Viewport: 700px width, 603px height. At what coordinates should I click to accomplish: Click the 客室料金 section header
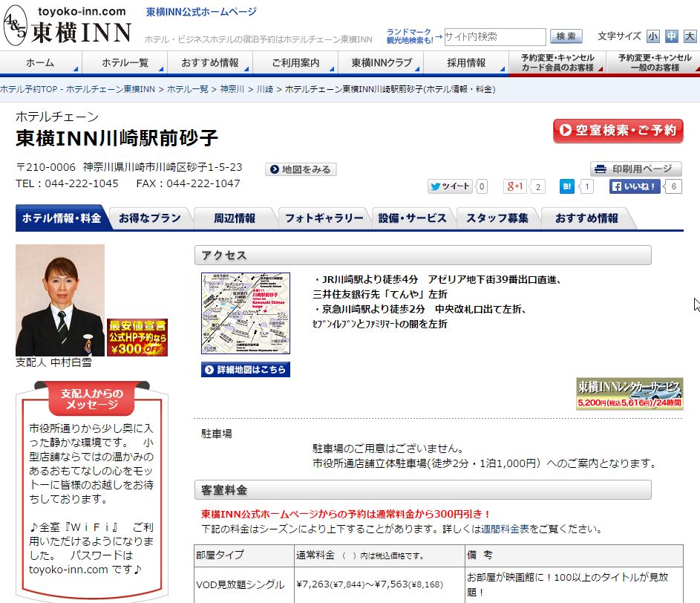click(423, 490)
